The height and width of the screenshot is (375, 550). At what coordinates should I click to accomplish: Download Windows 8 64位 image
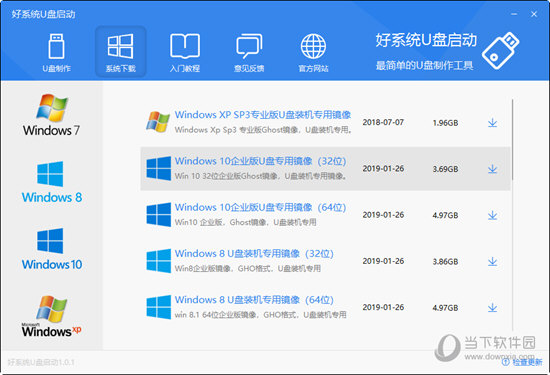point(492,308)
